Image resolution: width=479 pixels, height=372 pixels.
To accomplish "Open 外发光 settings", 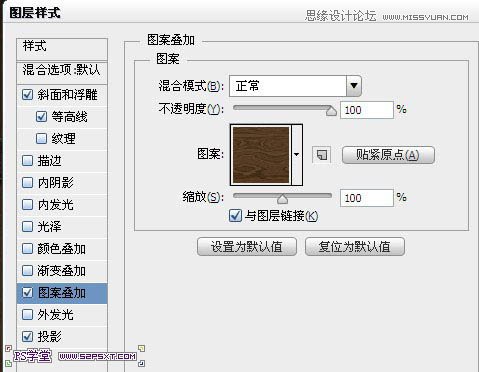I will pyautogui.click(x=55, y=314).
